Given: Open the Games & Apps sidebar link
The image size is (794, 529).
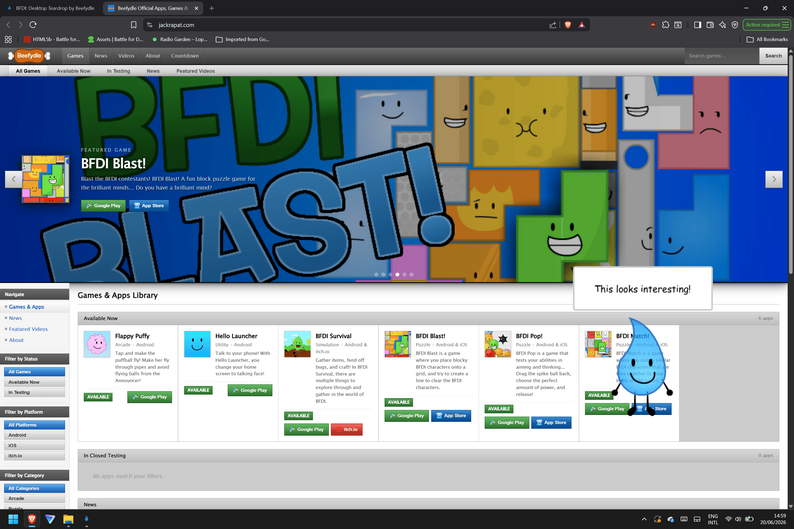Looking at the screenshot, I should [26, 307].
